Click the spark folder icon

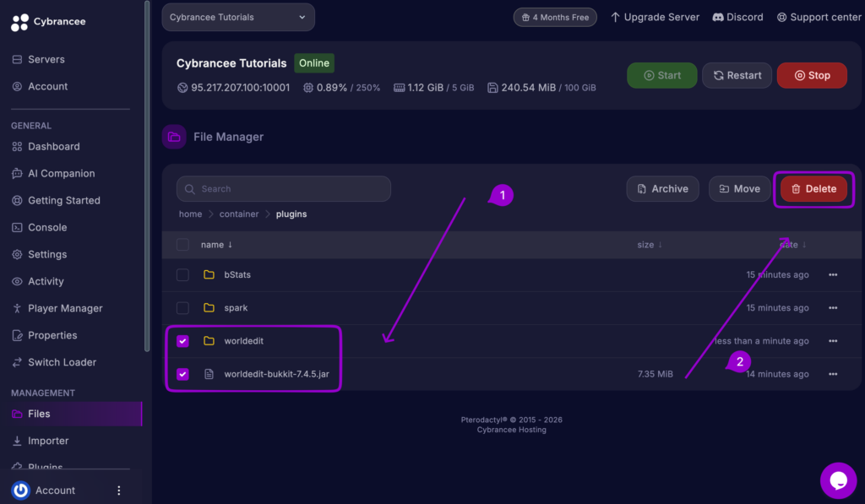(x=209, y=307)
